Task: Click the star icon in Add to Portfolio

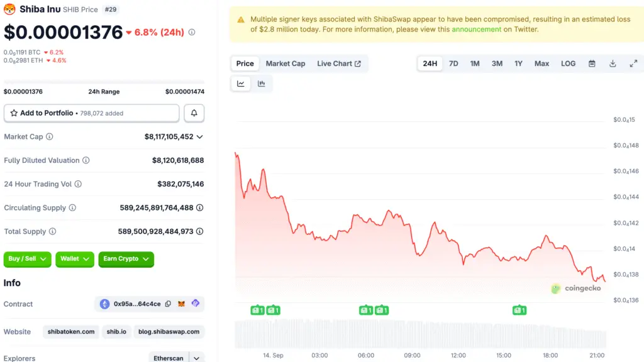Action: pos(14,113)
